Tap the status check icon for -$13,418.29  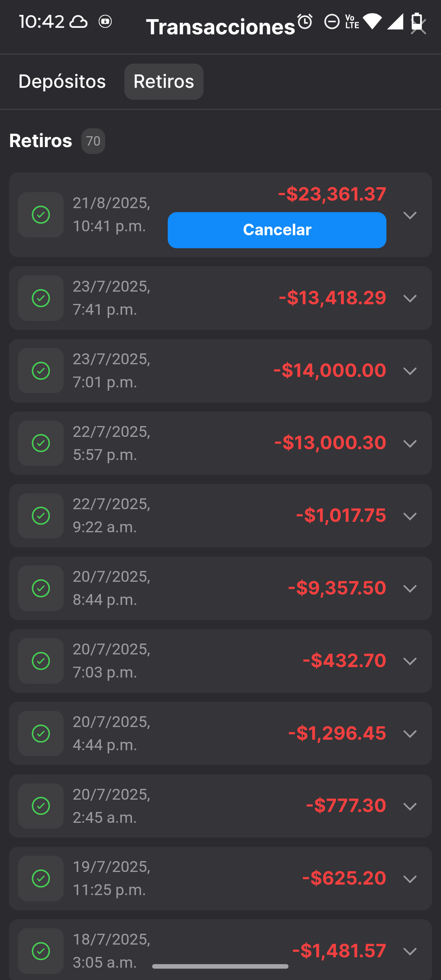click(41, 298)
